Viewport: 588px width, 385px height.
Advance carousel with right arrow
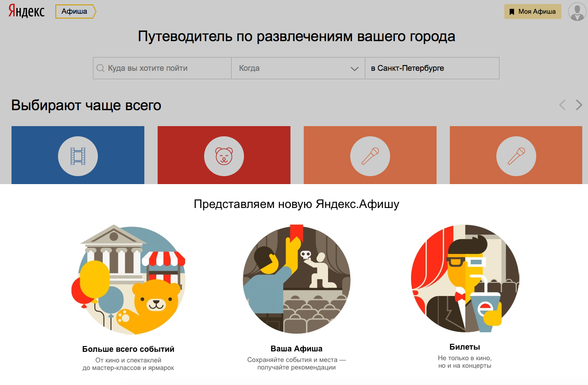[x=579, y=105]
